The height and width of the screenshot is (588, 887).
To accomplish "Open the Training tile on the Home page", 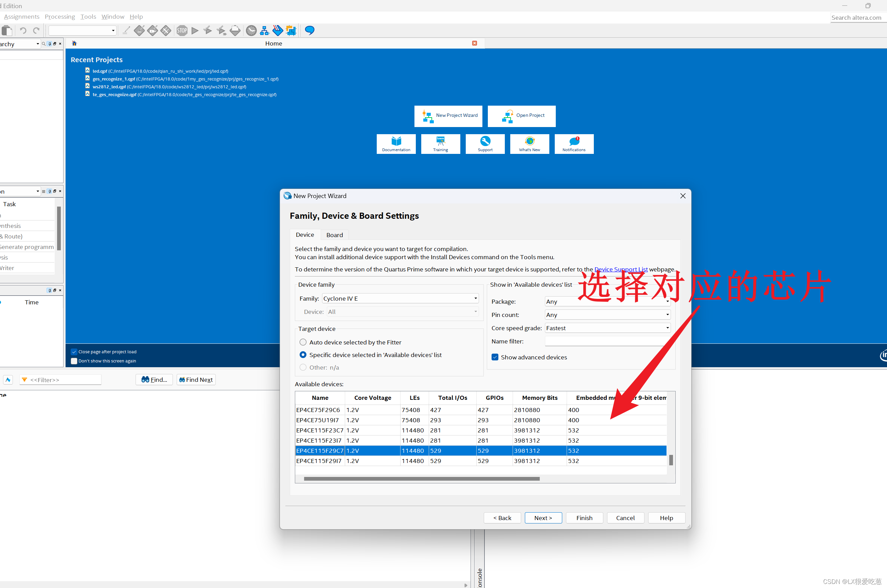I will 440,144.
